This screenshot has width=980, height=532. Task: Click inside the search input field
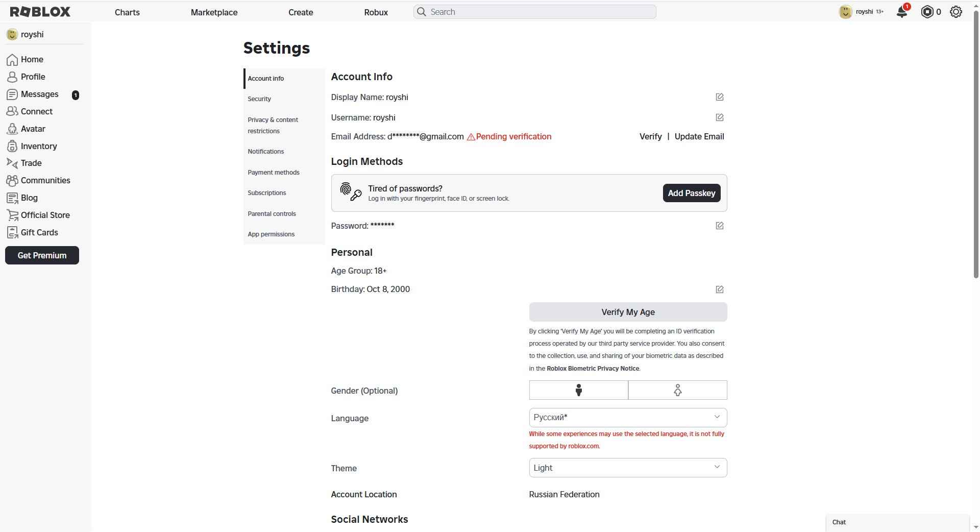point(534,11)
